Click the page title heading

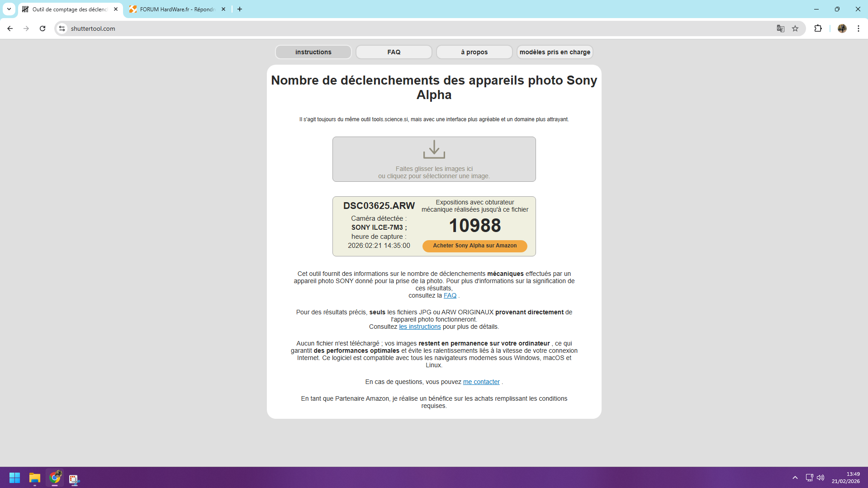pyautogui.click(x=434, y=87)
